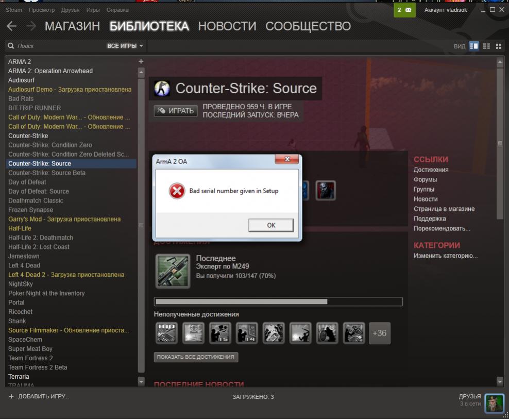Image resolution: width=509 pixels, height=420 pixels.
Task: Click the Counter-Strike: Source game logo icon
Action: pyautogui.click(x=162, y=88)
